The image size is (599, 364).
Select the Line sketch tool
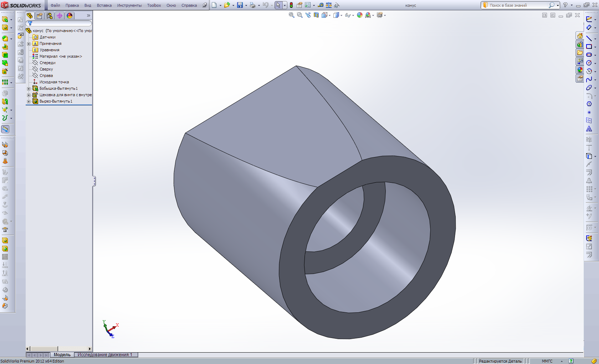pyautogui.click(x=589, y=38)
